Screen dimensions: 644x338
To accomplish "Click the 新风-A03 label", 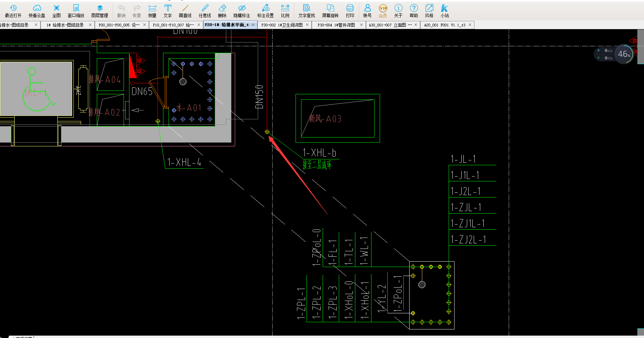I will tap(325, 119).
